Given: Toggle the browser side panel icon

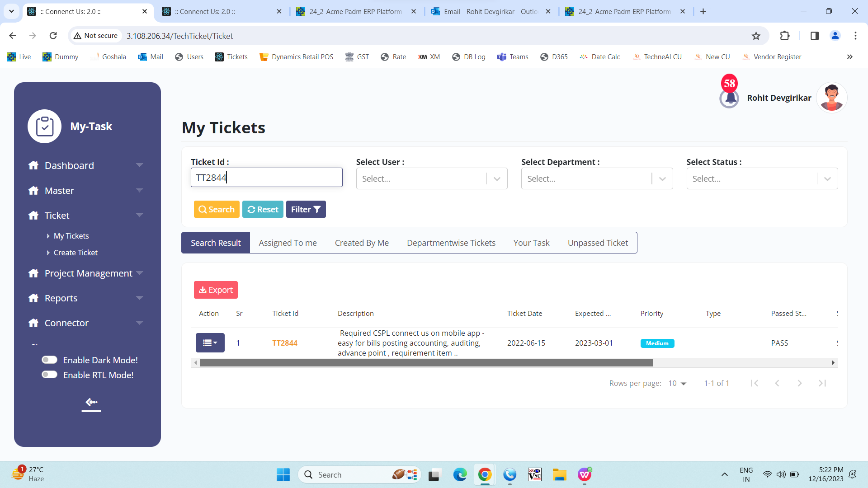Looking at the screenshot, I should (x=815, y=36).
